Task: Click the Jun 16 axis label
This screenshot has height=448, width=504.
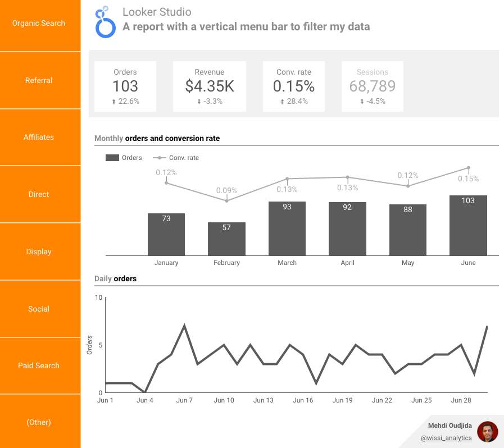Action: tap(303, 400)
